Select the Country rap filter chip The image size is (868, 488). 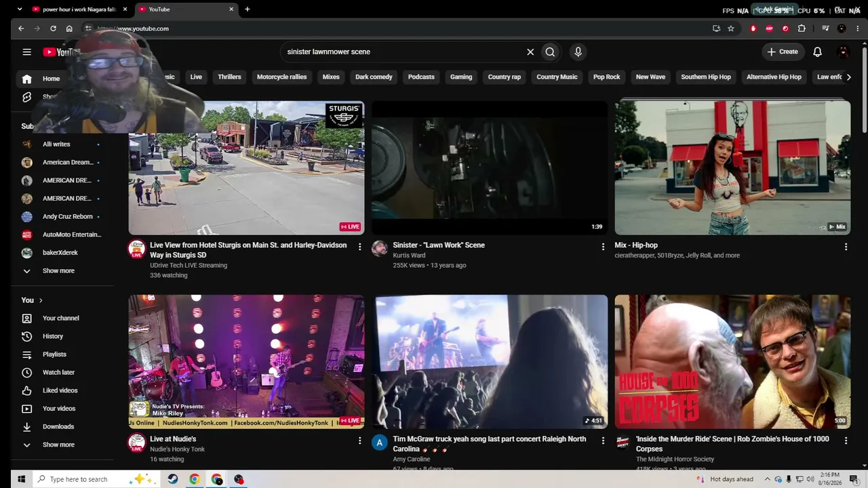(x=505, y=77)
